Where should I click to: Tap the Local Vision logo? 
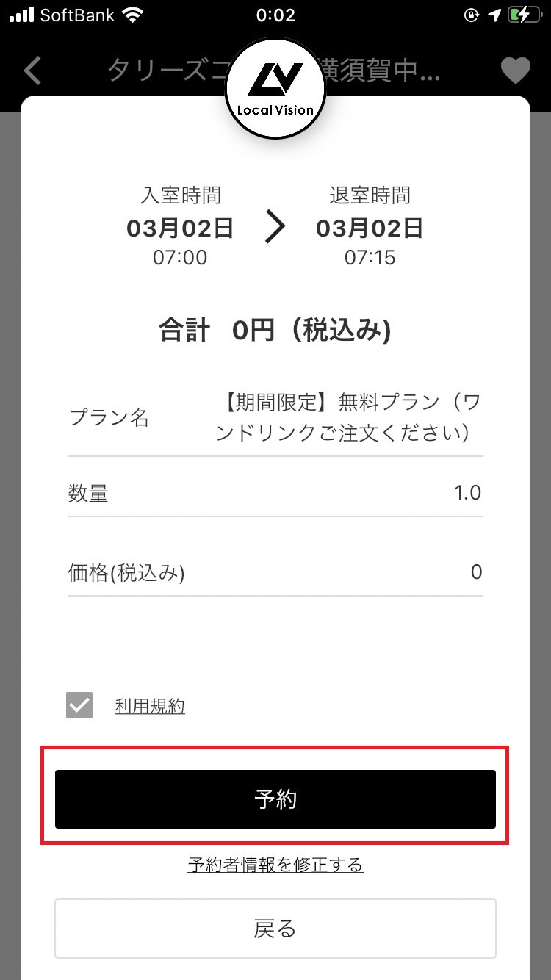point(275,88)
